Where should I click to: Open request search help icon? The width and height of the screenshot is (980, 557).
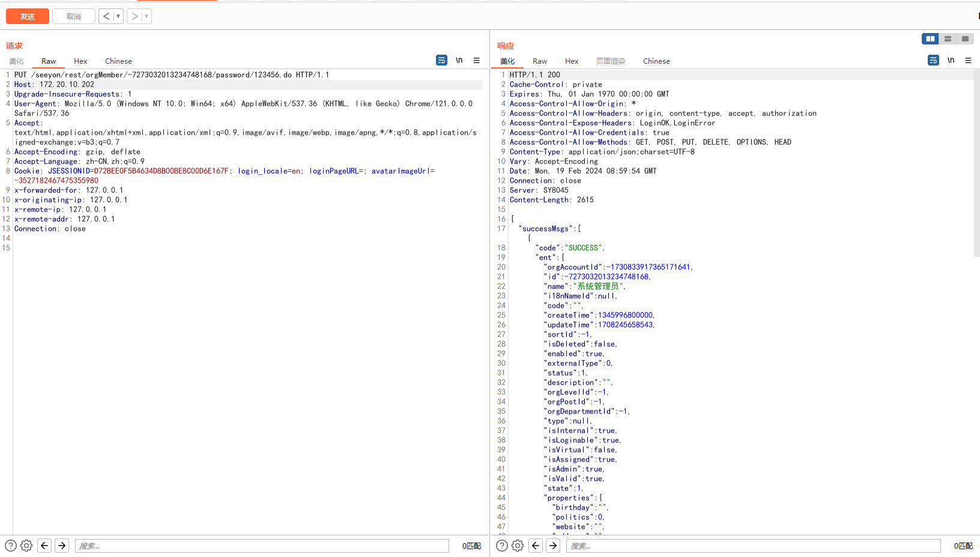coord(11,546)
